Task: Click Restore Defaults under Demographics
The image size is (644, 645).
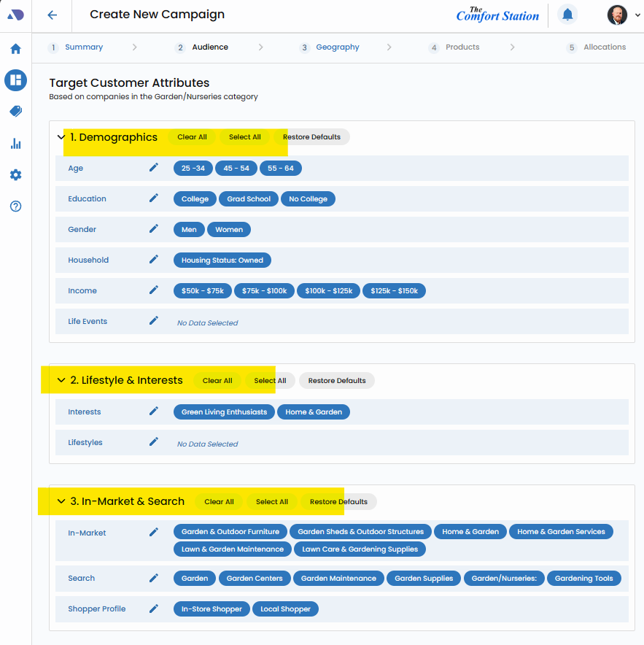Action: coord(311,137)
